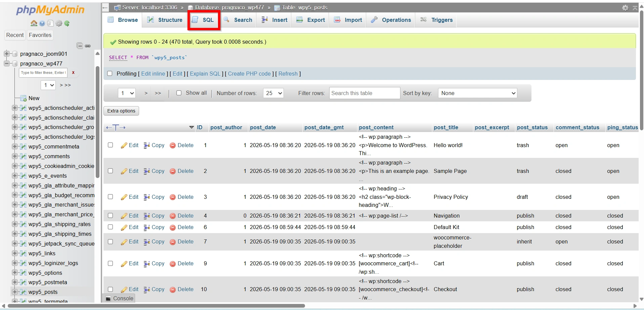Open the Operations tab
This screenshot has height=310, width=644.
(391, 20)
